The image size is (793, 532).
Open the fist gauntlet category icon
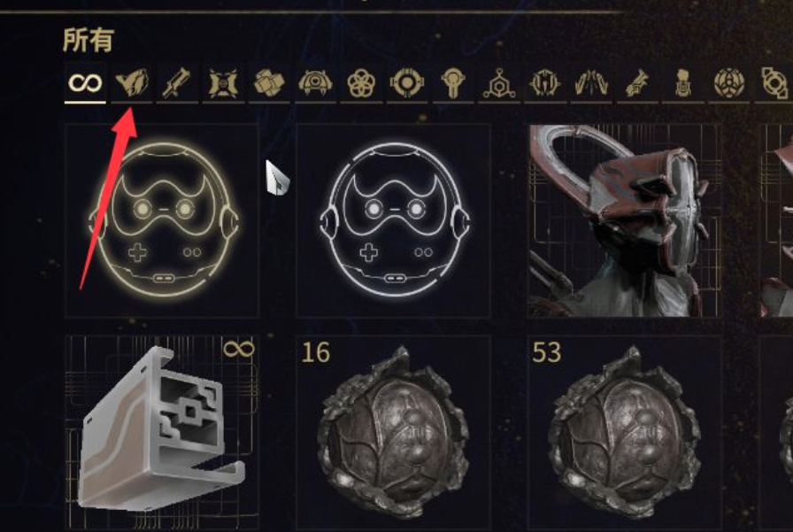[683, 83]
